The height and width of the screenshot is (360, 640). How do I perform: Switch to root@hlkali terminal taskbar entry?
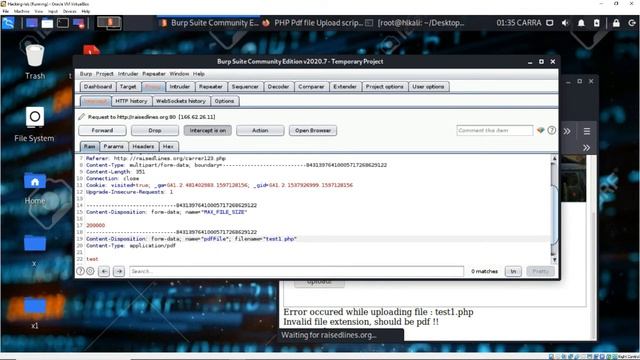point(415,23)
